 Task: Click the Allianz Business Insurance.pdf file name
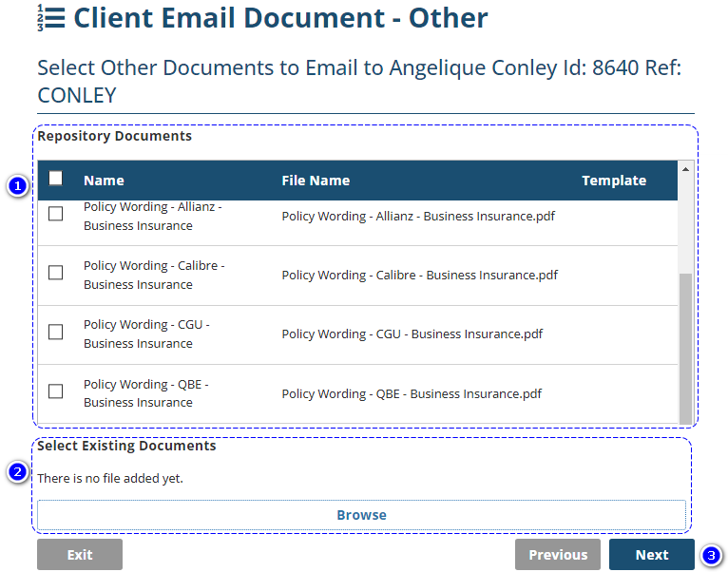point(418,216)
